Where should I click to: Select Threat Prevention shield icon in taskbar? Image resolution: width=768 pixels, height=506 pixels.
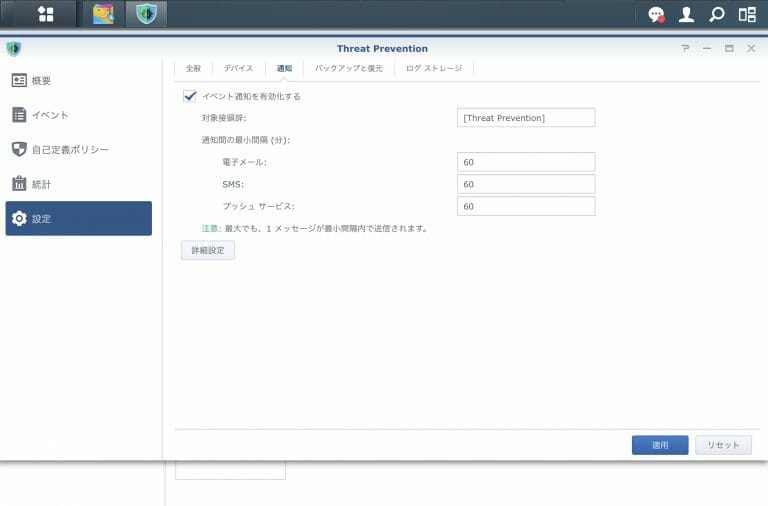146,14
